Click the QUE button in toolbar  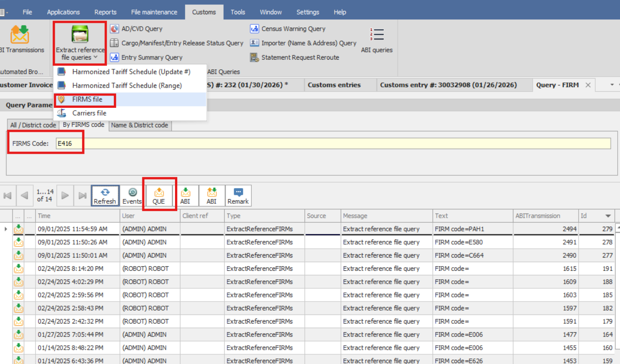click(x=159, y=196)
